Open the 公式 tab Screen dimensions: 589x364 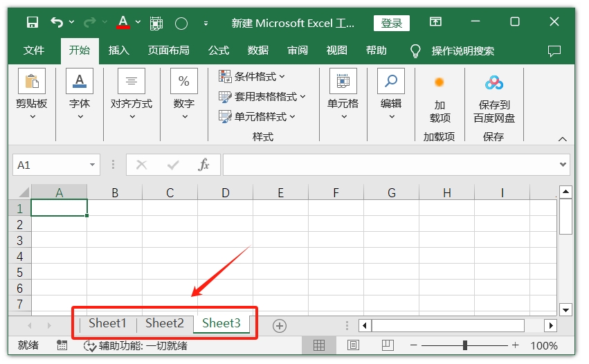pyautogui.click(x=219, y=51)
